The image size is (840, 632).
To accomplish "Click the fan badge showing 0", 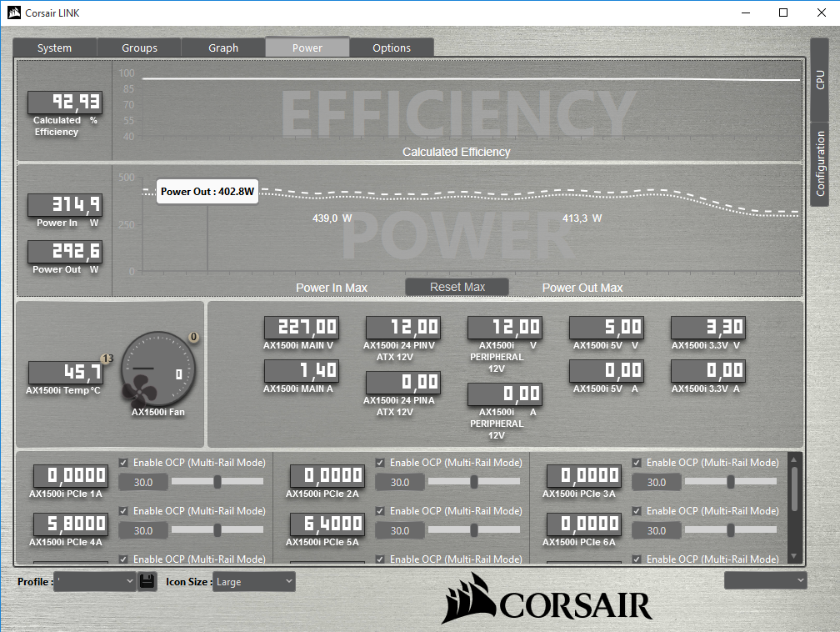I will [x=193, y=337].
